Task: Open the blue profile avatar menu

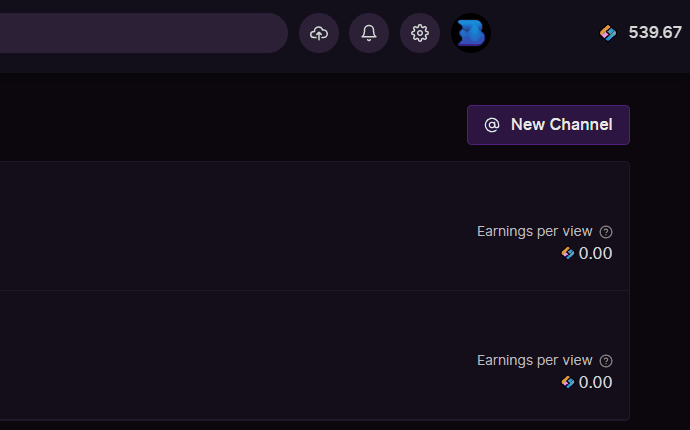Action: point(471,33)
